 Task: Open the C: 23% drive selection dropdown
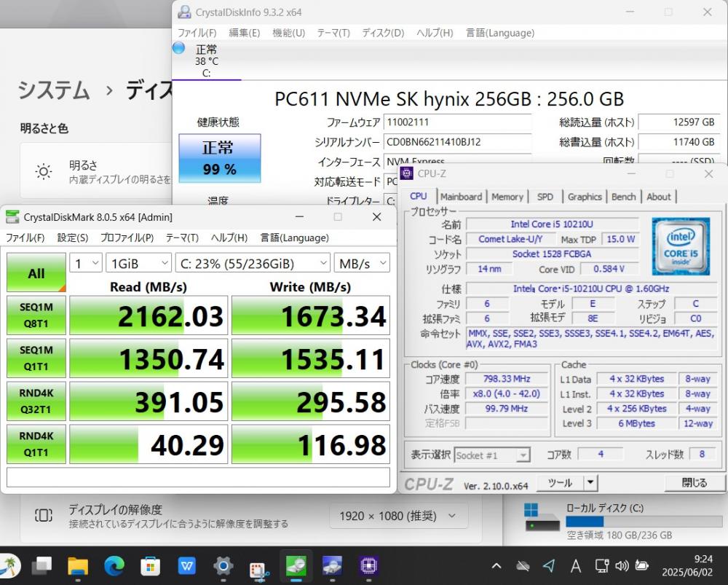(x=253, y=264)
